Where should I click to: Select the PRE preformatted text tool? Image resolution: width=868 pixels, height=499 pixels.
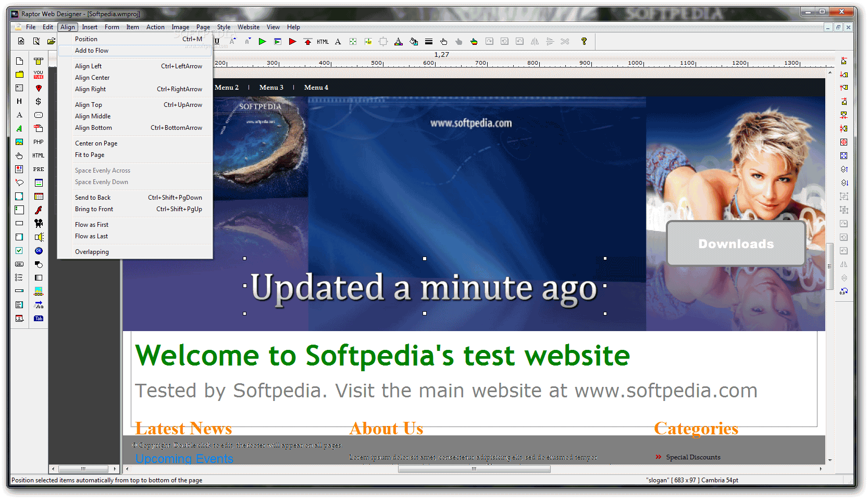[x=39, y=169]
